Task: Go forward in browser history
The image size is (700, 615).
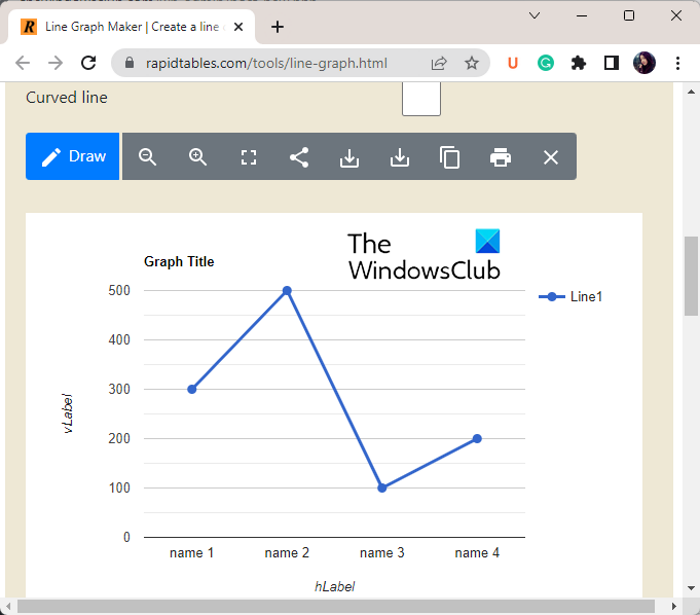Action: point(55,63)
